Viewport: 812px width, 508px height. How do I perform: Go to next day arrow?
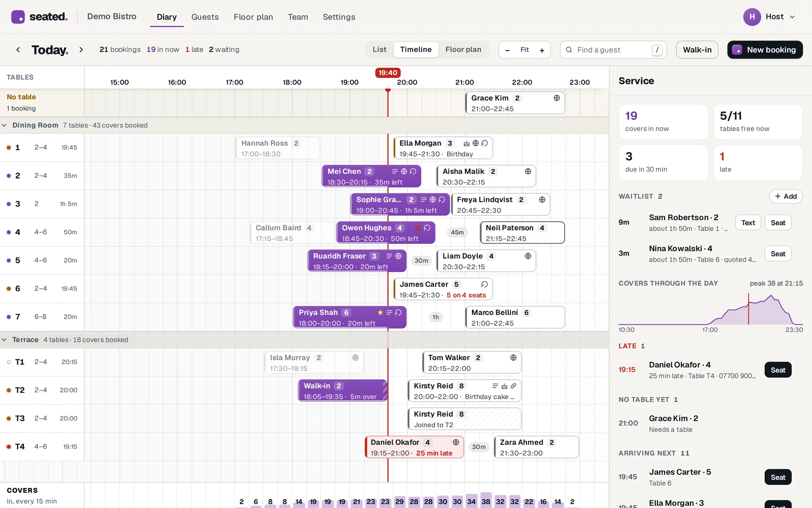[81, 50]
